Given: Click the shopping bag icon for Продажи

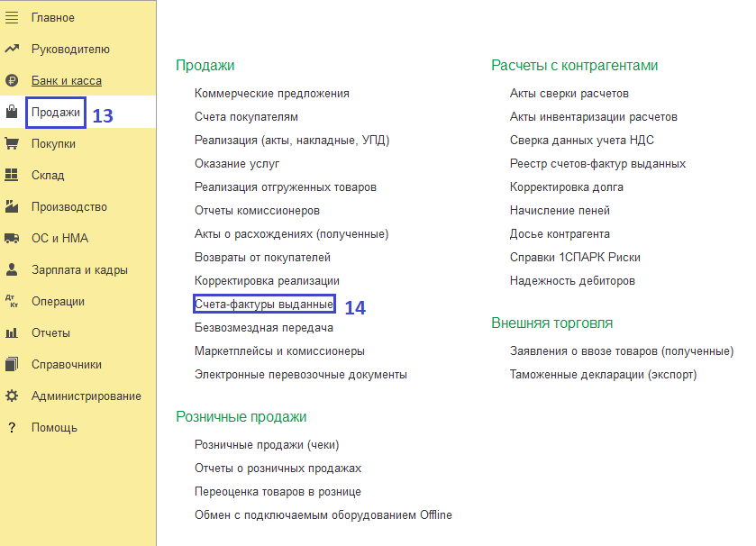Looking at the screenshot, I should click(x=12, y=112).
